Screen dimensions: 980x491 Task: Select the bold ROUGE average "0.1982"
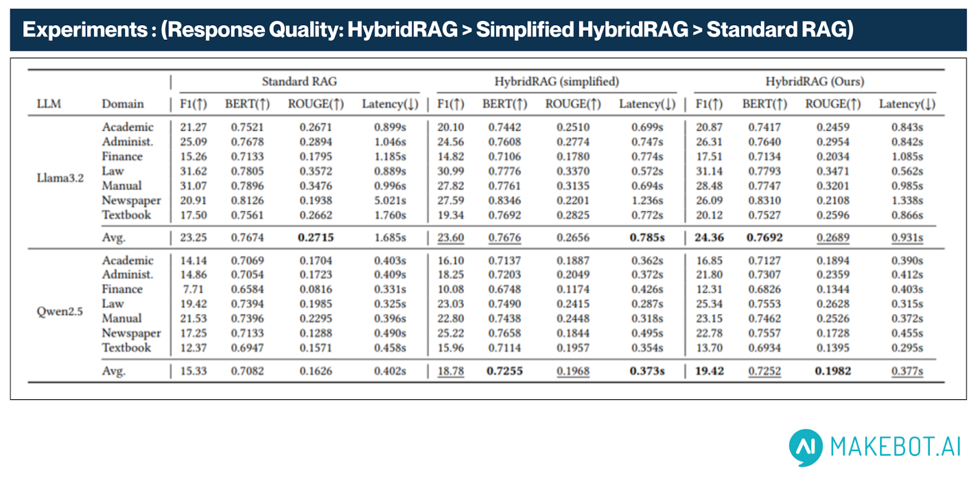833,371
